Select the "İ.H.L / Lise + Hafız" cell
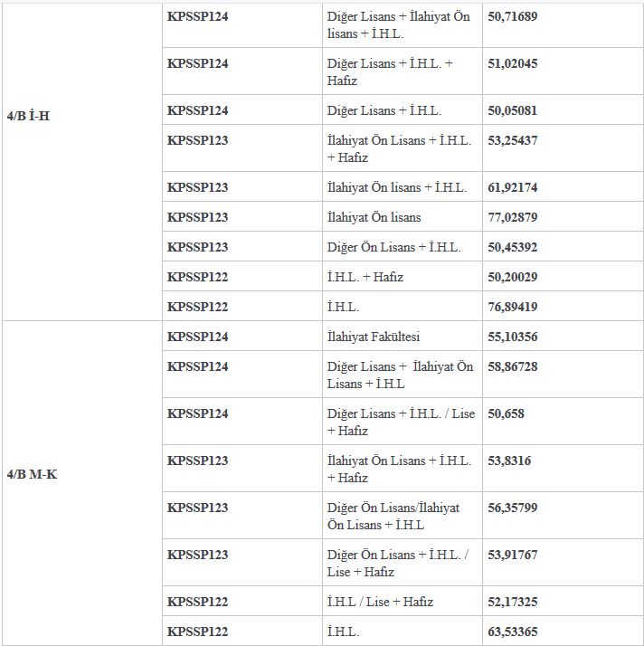This screenshot has height=646, width=644. click(380, 602)
